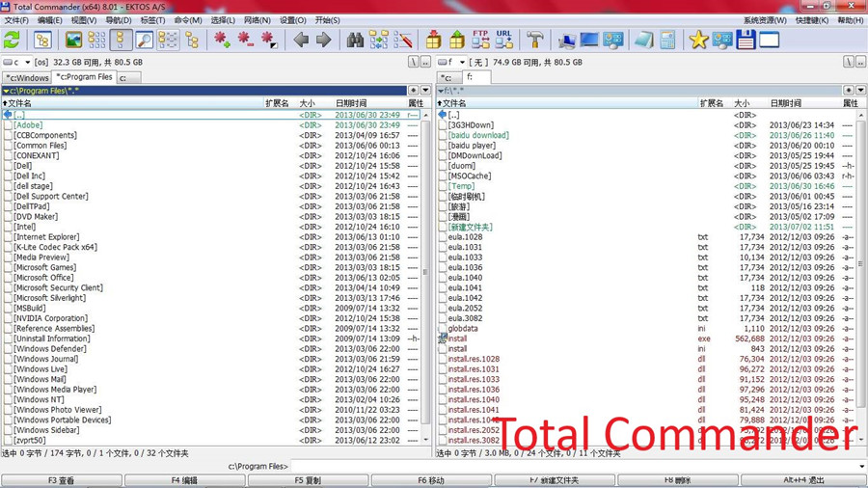Click the URL new connection icon
This screenshot has height=488, width=868.
pos(503,40)
